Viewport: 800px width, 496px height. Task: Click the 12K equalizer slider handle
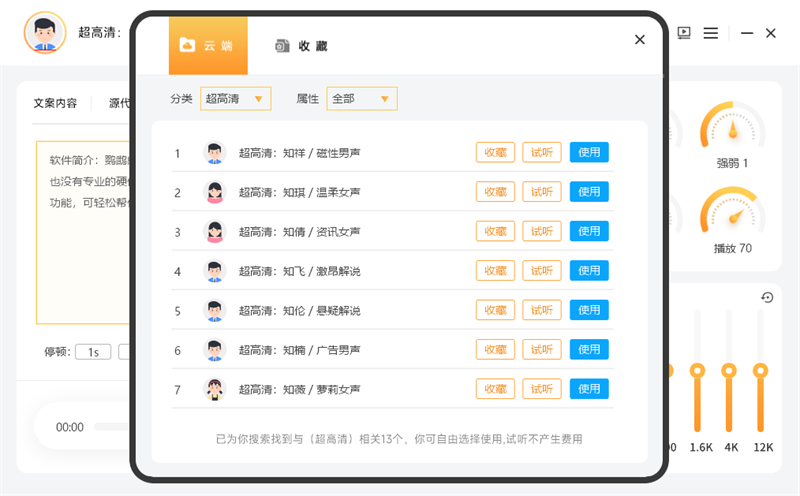(x=761, y=371)
